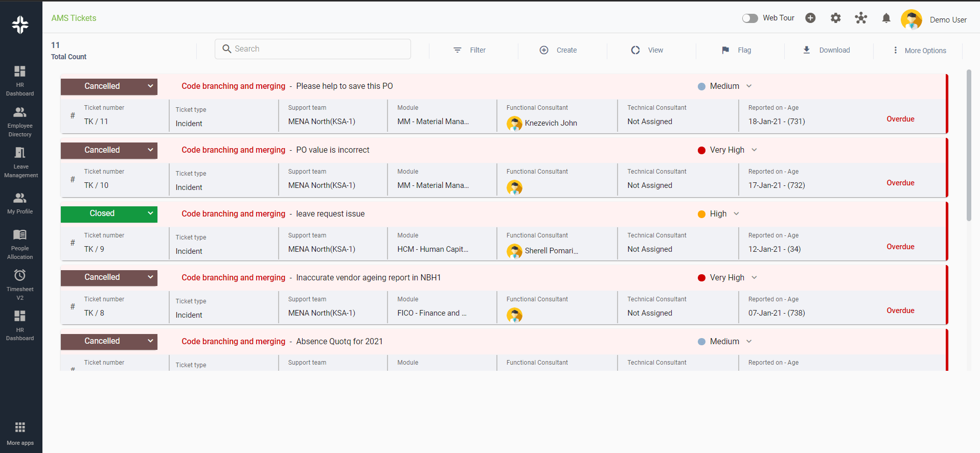Click the Download button
This screenshot has height=453, width=980.
coord(827,50)
